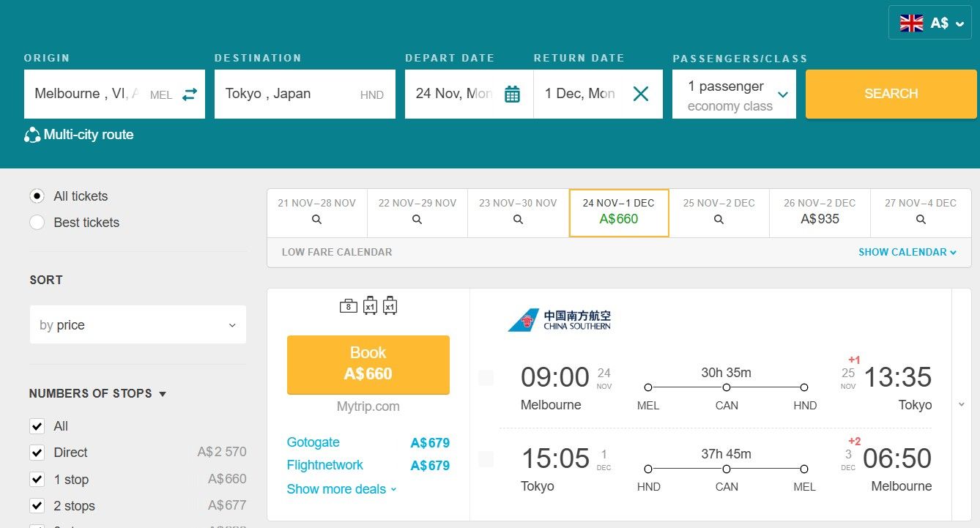Click the hand baggage 8 icon

tap(349, 306)
